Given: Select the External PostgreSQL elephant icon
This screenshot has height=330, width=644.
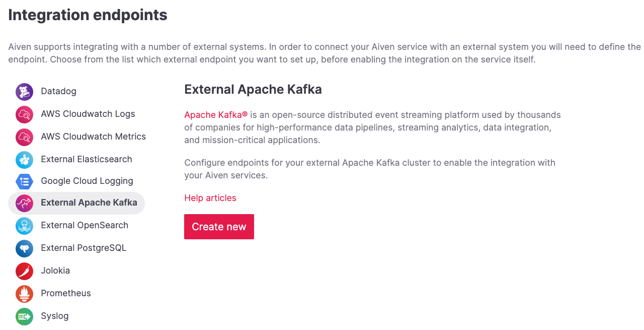Looking at the screenshot, I should click(24, 248).
